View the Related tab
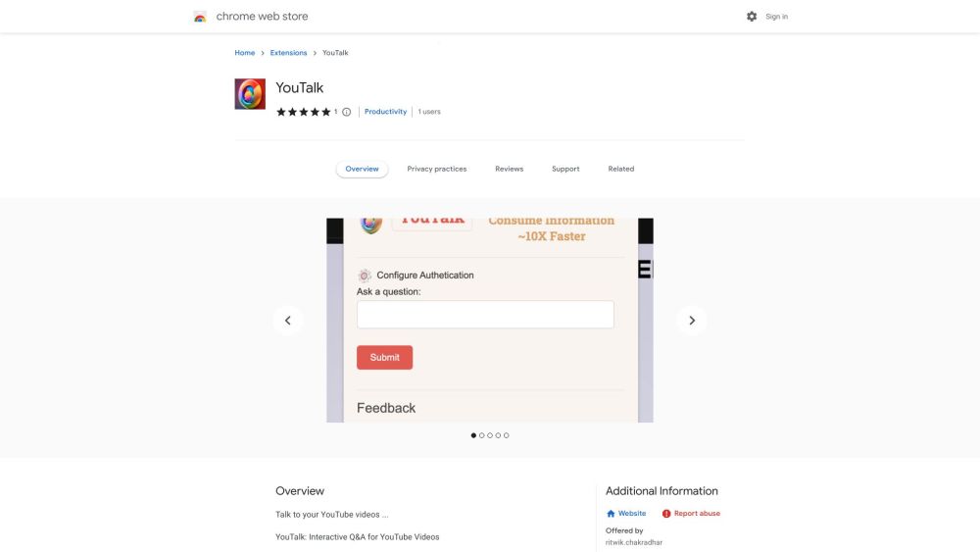Viewport: 980px width, 552px height. [x=621, y=169]
